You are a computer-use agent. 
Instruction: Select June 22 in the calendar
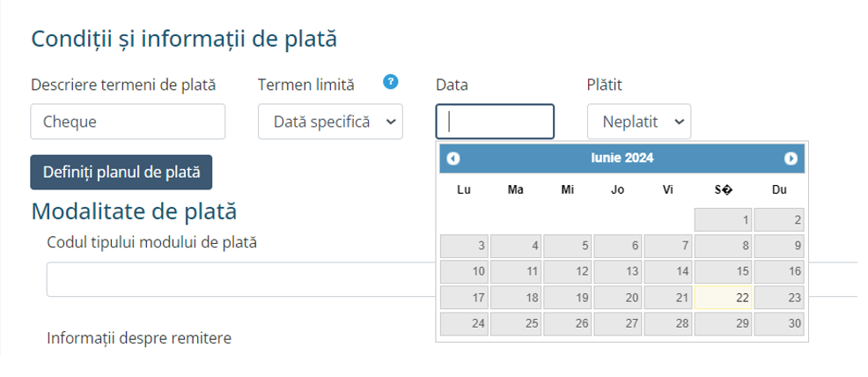[x=723, y=298]
